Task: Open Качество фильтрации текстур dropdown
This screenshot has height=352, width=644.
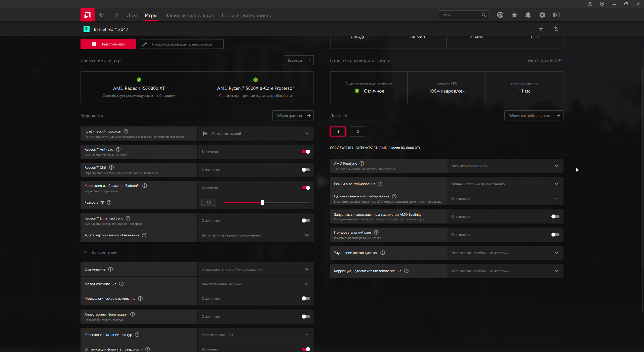Action: [x=256, y=335]
